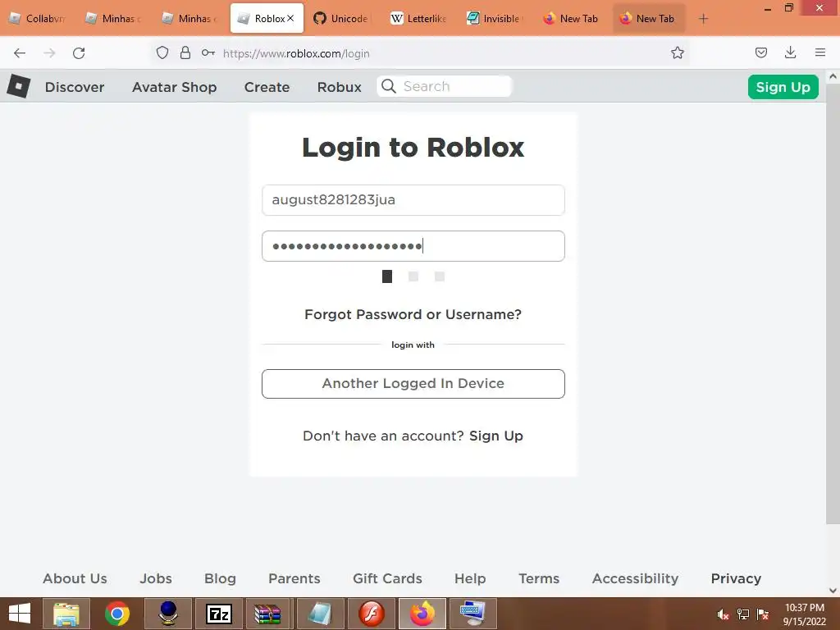This screenshot has height=630, width=840.
Task: Click Sign Up link below login form
Action: 495,436
